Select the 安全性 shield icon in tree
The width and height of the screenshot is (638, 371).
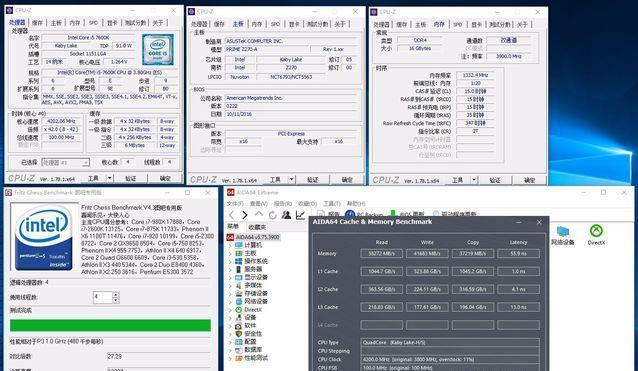[x=239, y=334]
